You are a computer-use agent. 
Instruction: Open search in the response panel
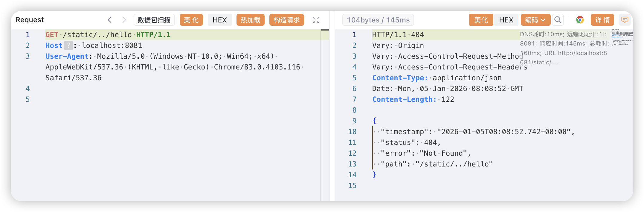(x=558, y=20)
